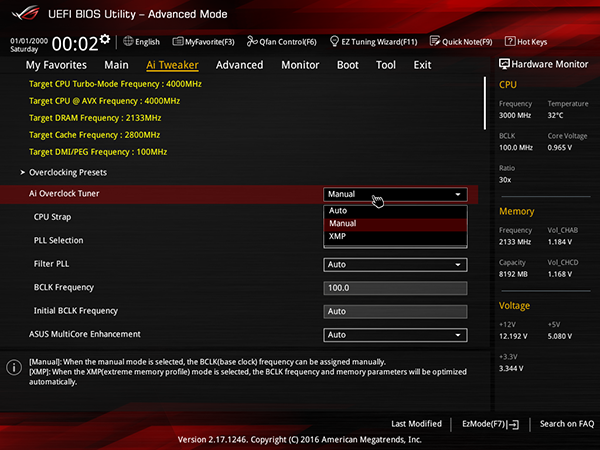Select Filter PLL setting label
This screenshot has height=450, width=600.
click(x=52, y=264)
